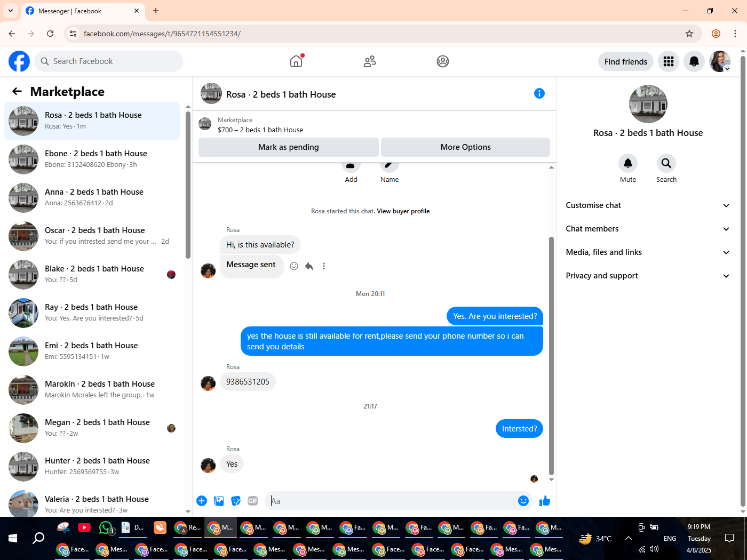The width and height of the screenshot is (747, 560).
Task: Send a thumbs-up like
Action: [545, 501]
